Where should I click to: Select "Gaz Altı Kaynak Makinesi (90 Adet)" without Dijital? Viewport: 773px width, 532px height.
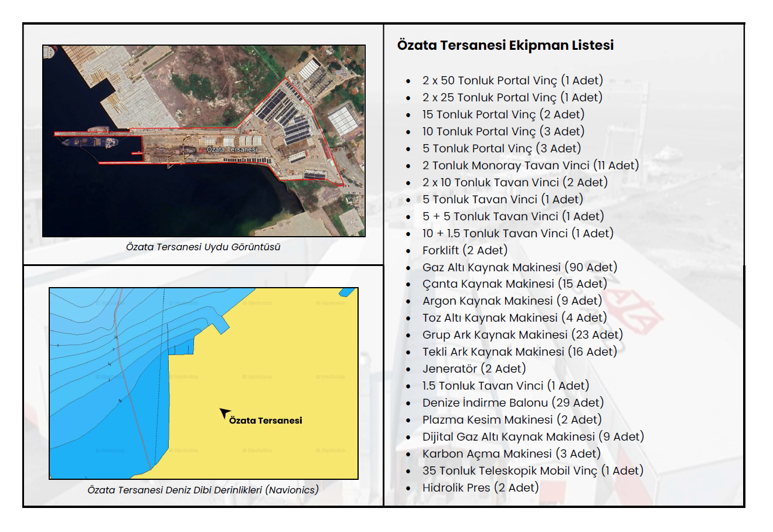520,267
